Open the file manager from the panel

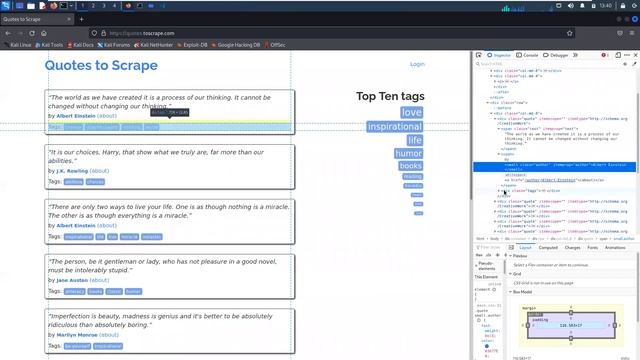pos(31,6)
